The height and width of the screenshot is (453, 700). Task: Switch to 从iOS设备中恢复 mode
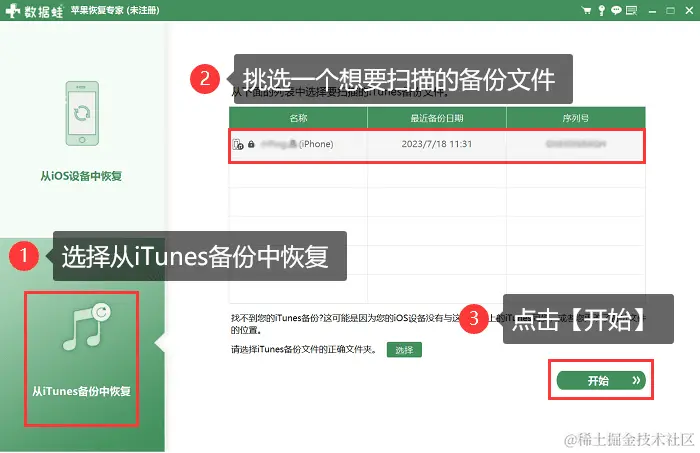[x=81, y=176]
